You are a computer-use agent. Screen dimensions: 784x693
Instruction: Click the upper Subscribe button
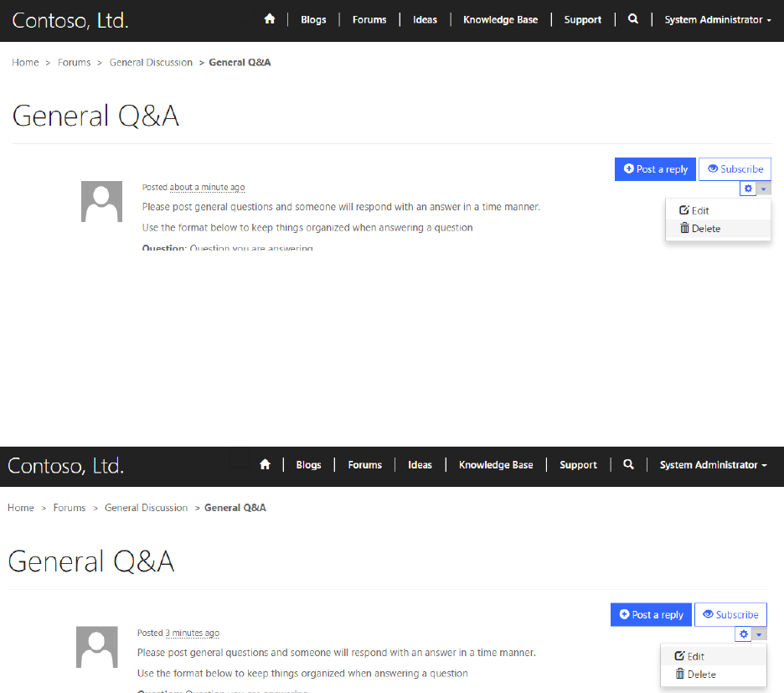coord(735,169)
